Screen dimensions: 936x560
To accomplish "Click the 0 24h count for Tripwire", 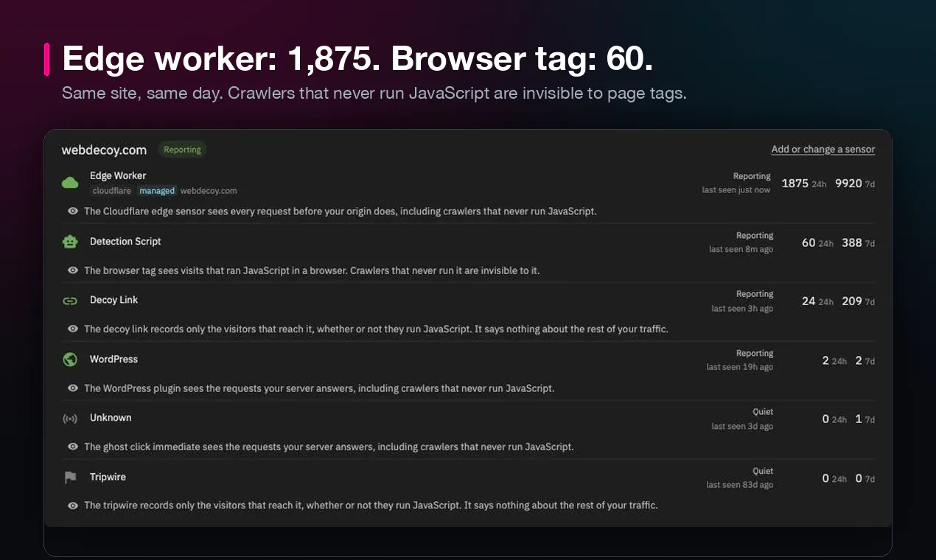I will click(834, 478).
